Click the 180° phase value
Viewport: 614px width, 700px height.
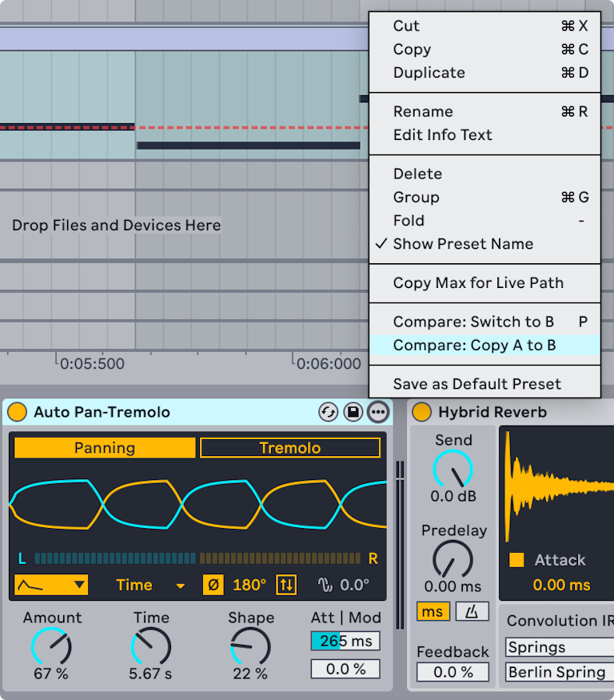[249, 585]
